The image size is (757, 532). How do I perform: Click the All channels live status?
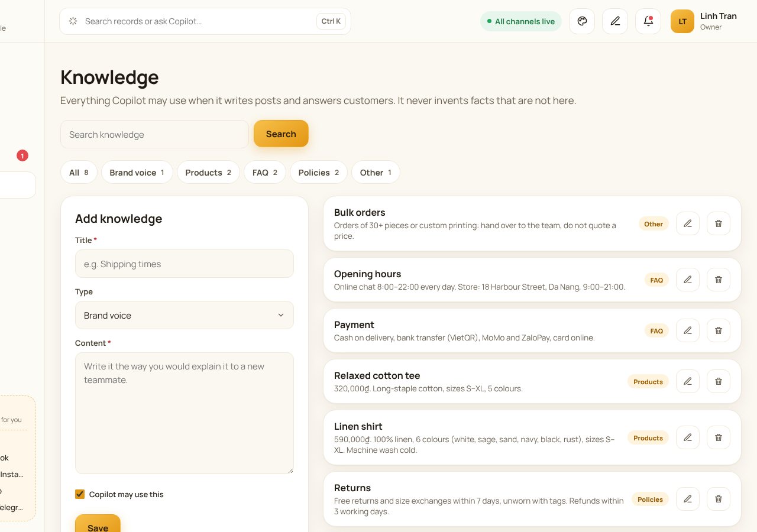click(x=521, y=21)
